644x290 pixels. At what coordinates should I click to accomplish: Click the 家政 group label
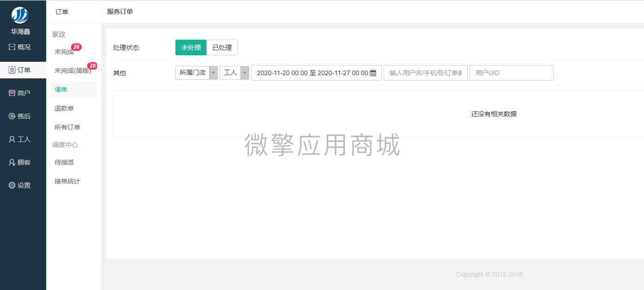[59, 35]
